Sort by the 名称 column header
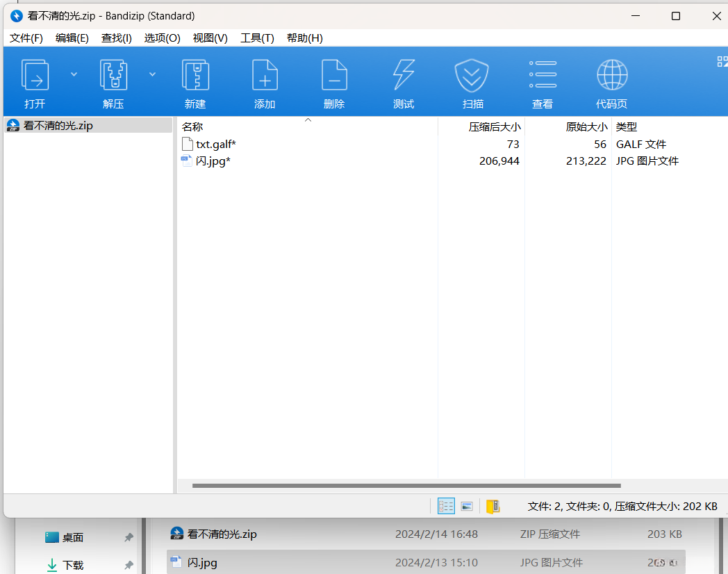728x574 pixels. pos(192,126)
